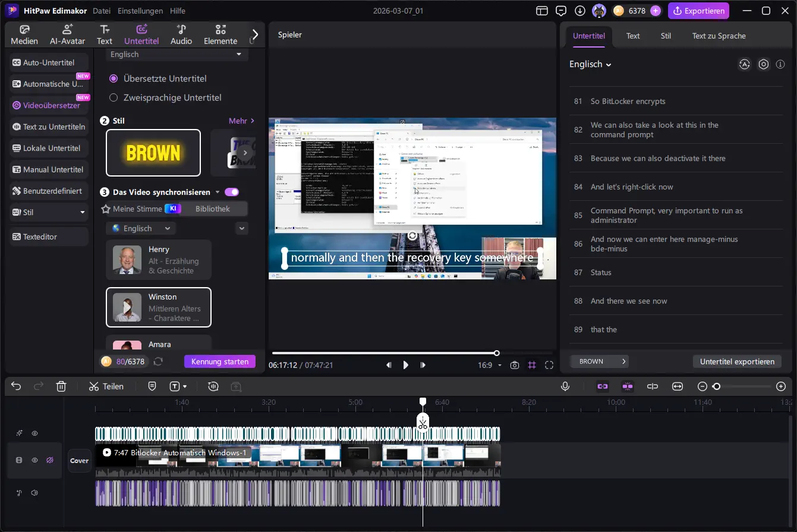Image resolution: width=797 pixels, height=532 pixels.
Task: Click the player progress slider handle
Action: pos(497,353)
